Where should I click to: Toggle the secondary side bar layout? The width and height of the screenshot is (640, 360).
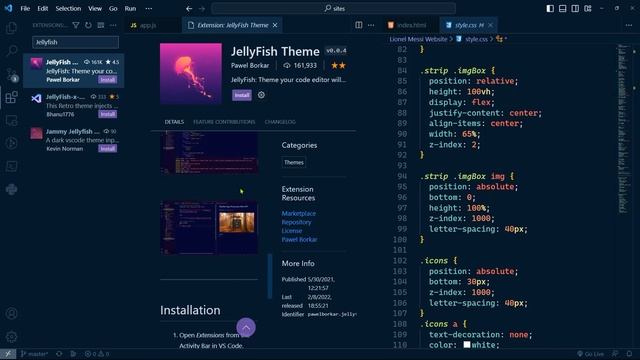(575, 8)
